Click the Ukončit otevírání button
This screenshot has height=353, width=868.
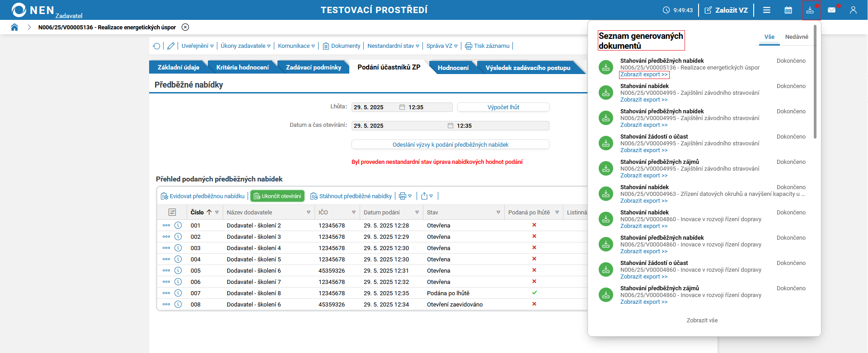point(277,196)
